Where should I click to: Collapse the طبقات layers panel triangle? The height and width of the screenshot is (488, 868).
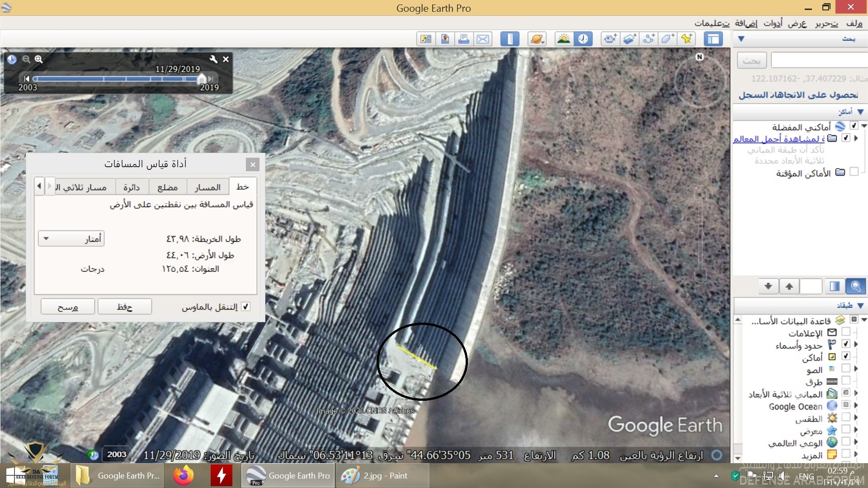(860, 306)
